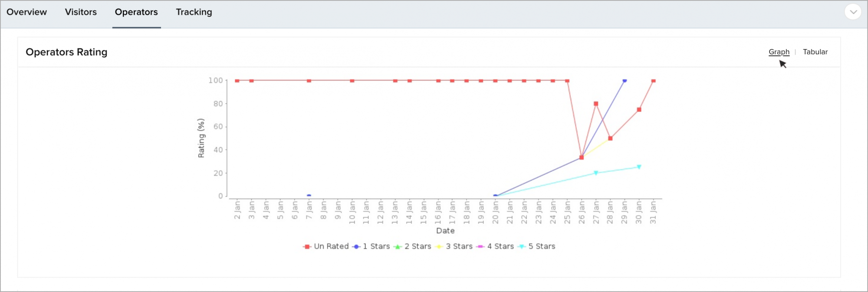Expand the circular chevron dropdown button

pyautogui.click(x=853, y=12)
